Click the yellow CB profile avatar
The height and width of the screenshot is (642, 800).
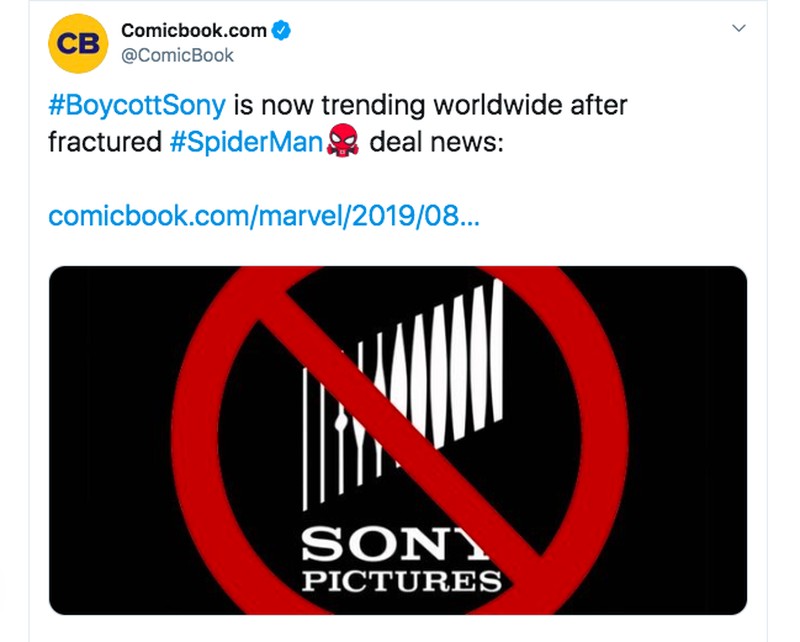77,42
